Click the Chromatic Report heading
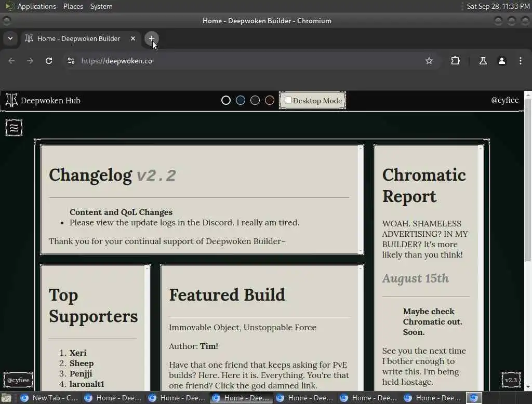The height and width of the screenshot is (404, 532). [424, 185]
